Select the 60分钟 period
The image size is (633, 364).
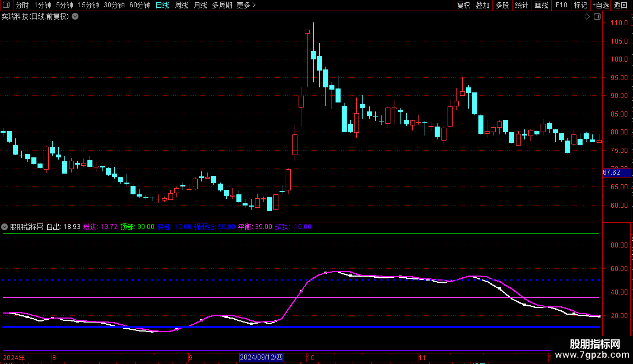[140, 5]
